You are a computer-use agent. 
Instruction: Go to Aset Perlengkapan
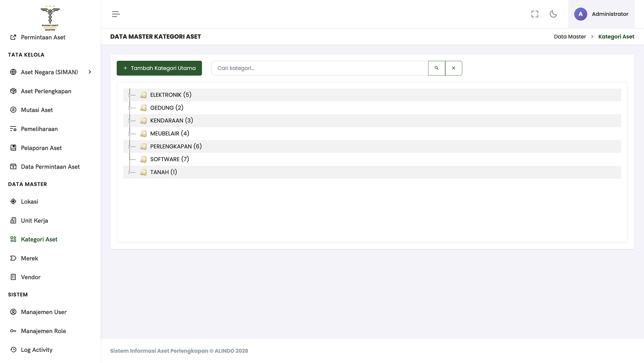tap(46, 91)
